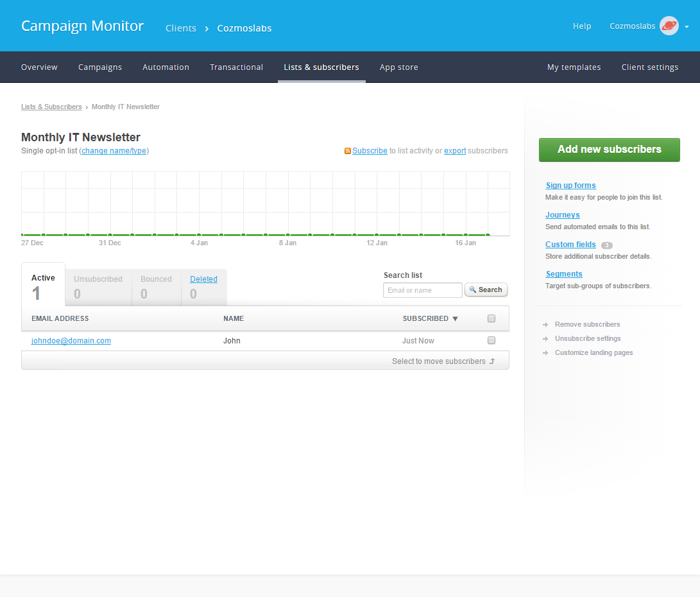Open the Sign up forms link
700x597 pixels.
(570, 186)
